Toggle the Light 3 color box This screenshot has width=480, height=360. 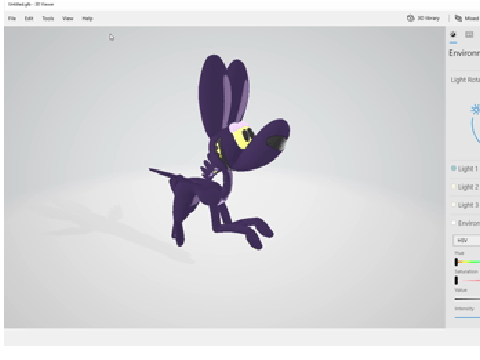click(x=453, y=205)
